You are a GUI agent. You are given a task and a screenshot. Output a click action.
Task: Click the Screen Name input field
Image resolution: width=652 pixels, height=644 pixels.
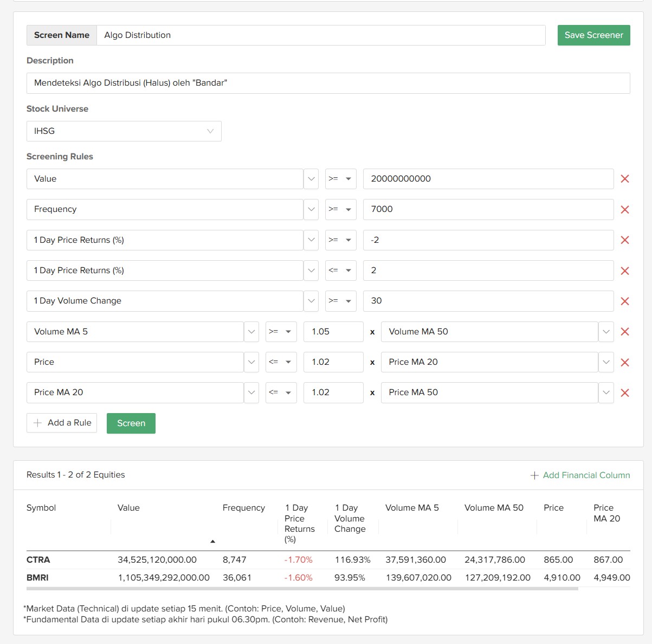click(x=321, y=35)
